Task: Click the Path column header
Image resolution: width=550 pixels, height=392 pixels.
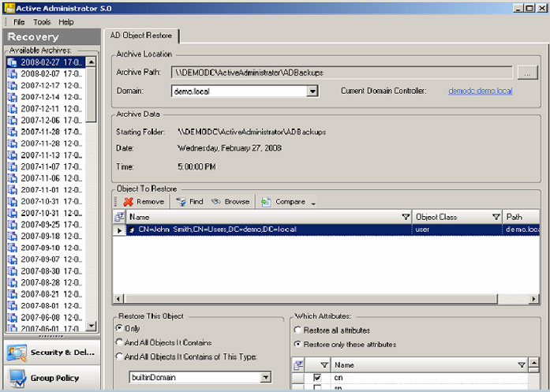Action: tap(522, 217)
